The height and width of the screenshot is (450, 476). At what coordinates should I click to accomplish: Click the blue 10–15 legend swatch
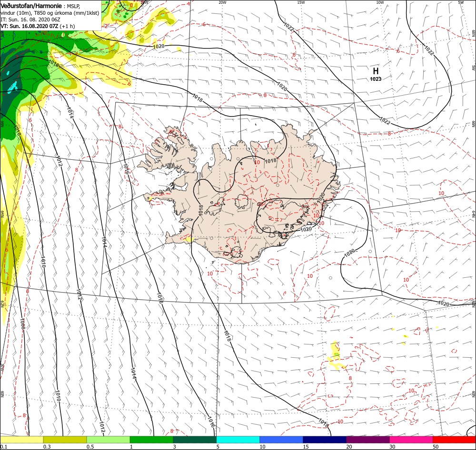tap(281, 440)
